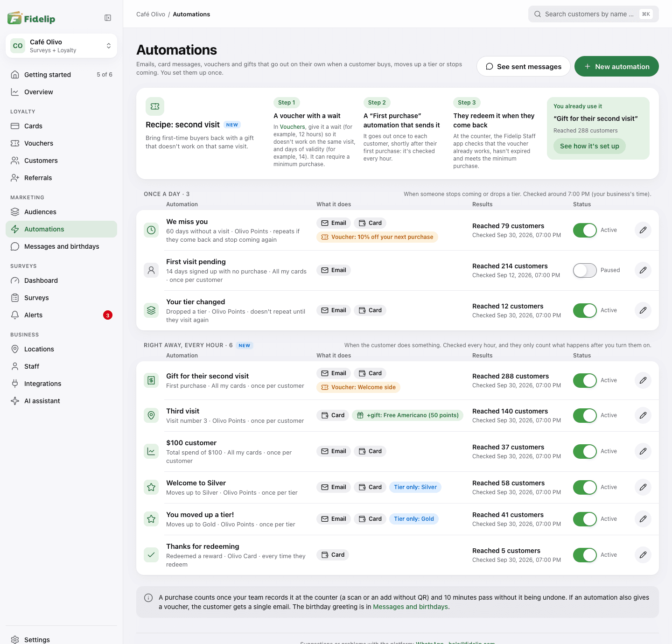
Task: Click See sent messages button
Action: coord(523,66)
